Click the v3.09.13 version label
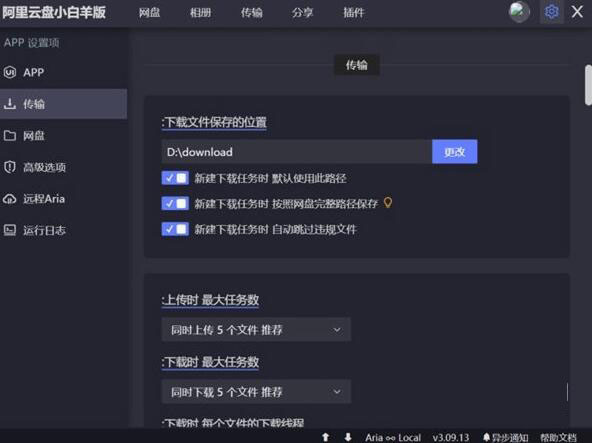The height and width of the screenshot is (443, 593). click(x=451, y=437)
